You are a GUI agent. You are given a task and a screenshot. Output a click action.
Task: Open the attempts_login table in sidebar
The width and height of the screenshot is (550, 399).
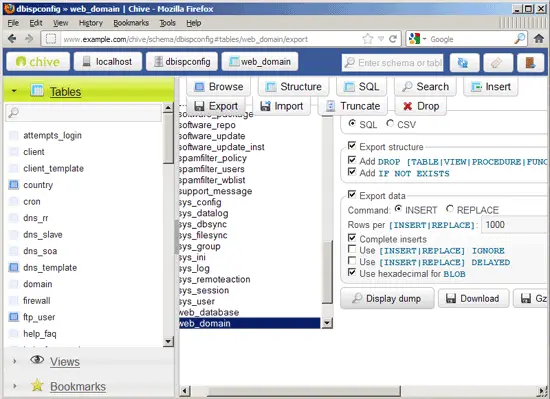[x=52, y=135]
